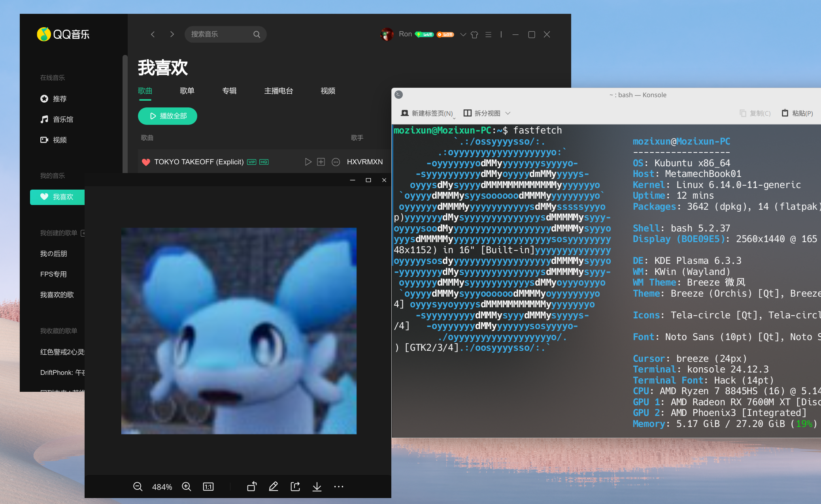The height and width of the screenshot is (504, 821).
Task: Click the 播放全部 button
Action: click(168, 116)
